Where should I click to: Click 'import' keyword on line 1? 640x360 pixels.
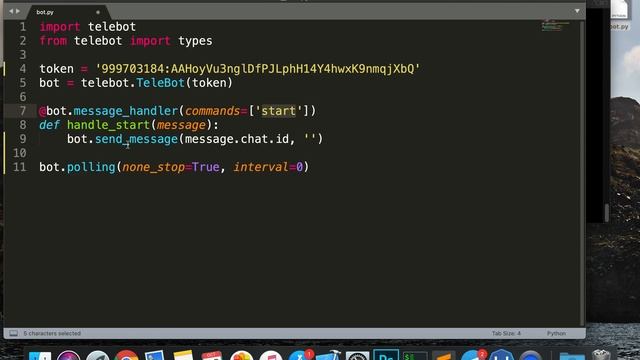click(60, 27)
